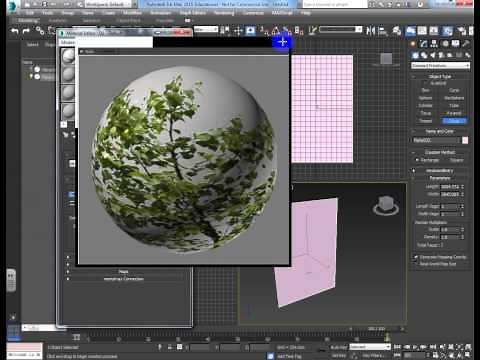Viewport: 480px width, 360px height.
Task: Collapse the Object Type rollout
Action: click(x=440, y=76)
